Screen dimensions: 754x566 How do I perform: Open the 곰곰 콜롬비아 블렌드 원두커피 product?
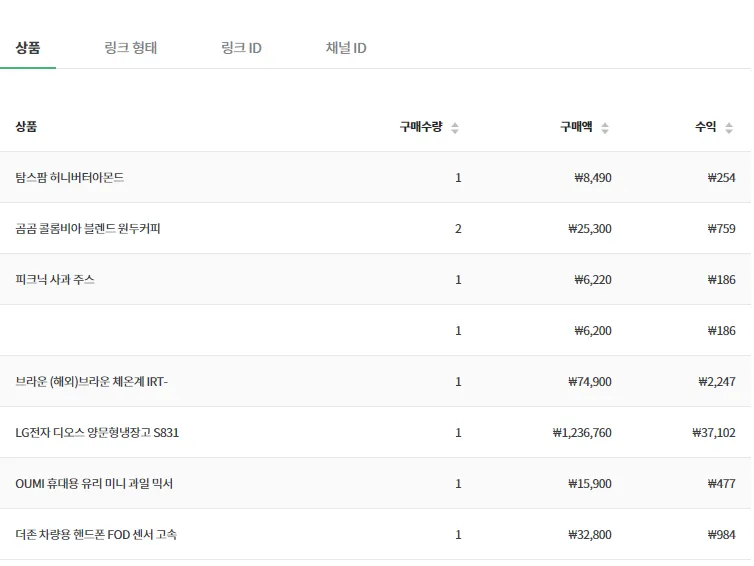click(88, 229)
